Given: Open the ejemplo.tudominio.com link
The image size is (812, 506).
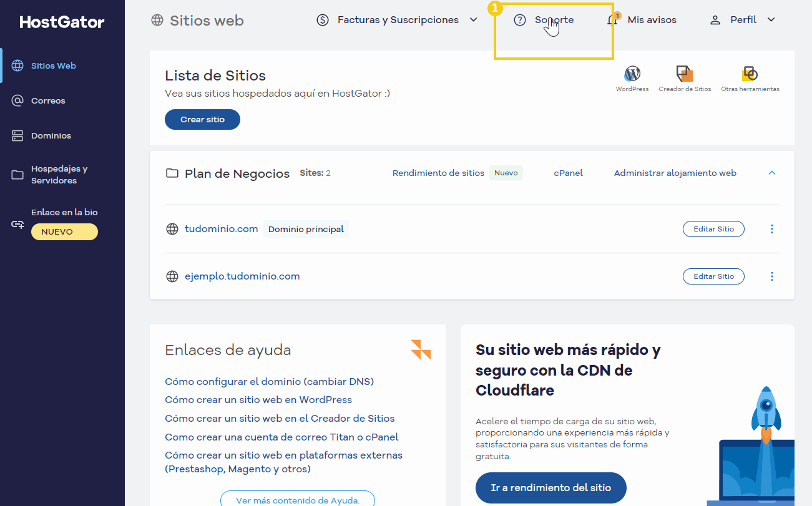Looking at the screenshot, I should [x=242, y=276].
